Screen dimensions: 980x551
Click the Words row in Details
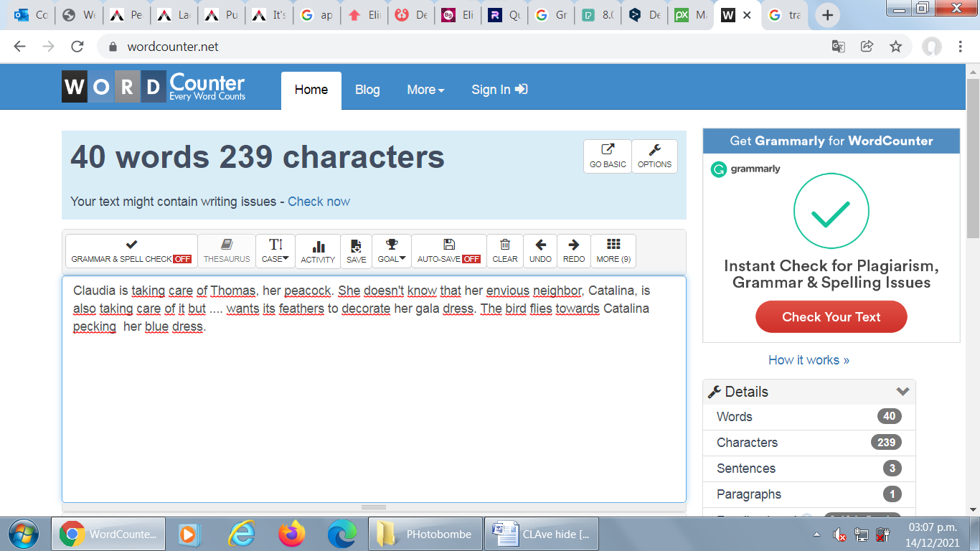coord(809,417)
